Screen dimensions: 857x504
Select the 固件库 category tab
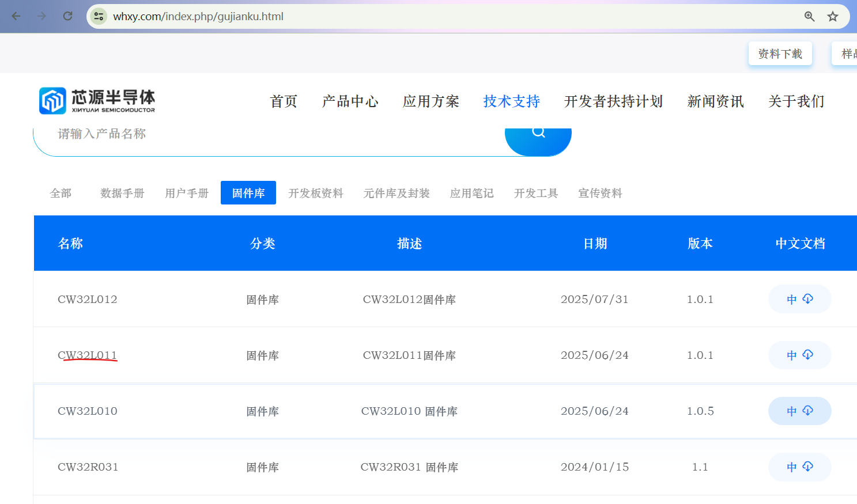click(248, 193)
